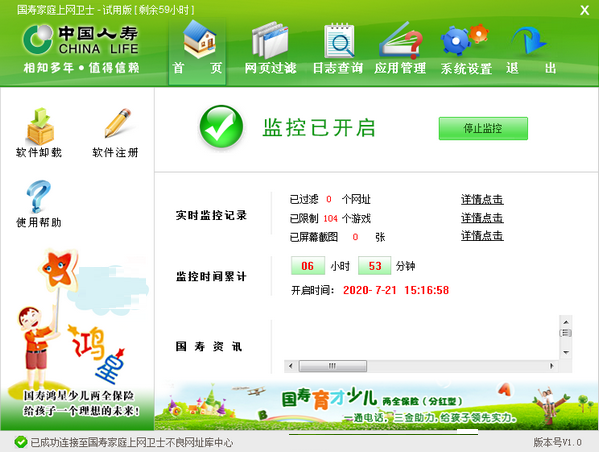Open 网页过滤 web filter icon
Image resolution: width=599 pixels, height=452 pixels.
pos(270,41)
